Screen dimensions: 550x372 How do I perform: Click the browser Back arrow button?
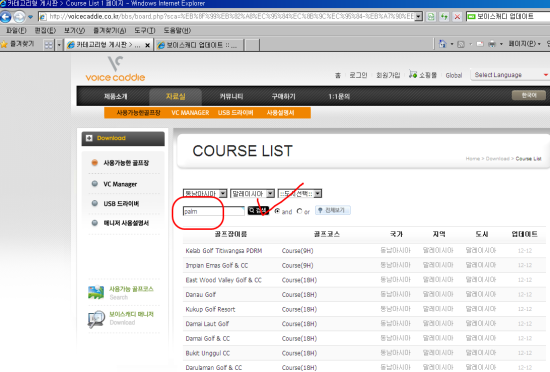click(x=6, y=16)
